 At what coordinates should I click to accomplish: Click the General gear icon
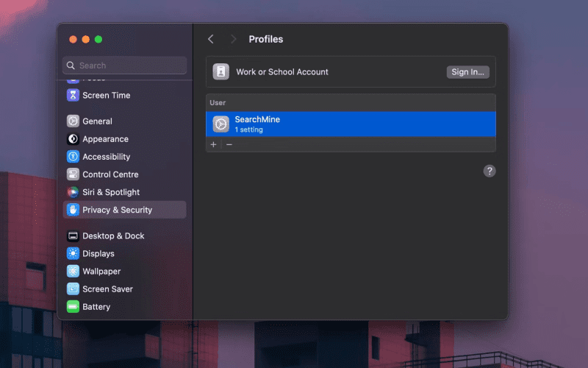tap(73, 121)
